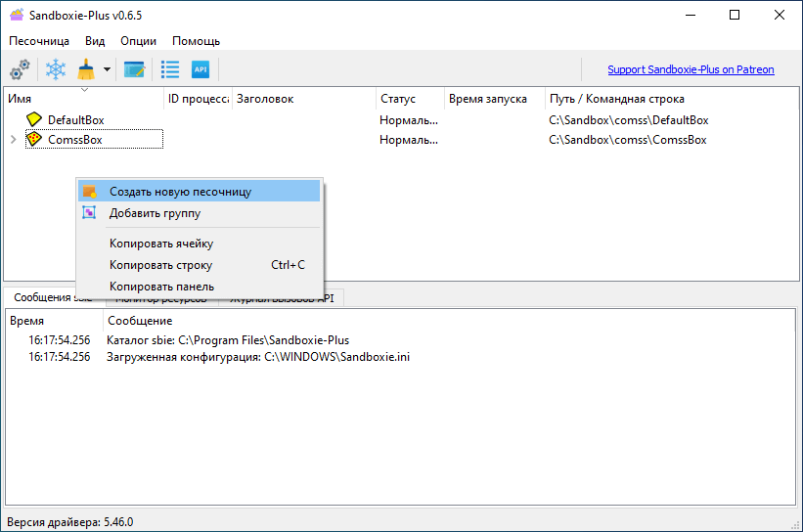The height and width of the screenshot is (532, 803).
Task: Click the ComssBox sandbox icon with red dots
Action: coord(34,139)
